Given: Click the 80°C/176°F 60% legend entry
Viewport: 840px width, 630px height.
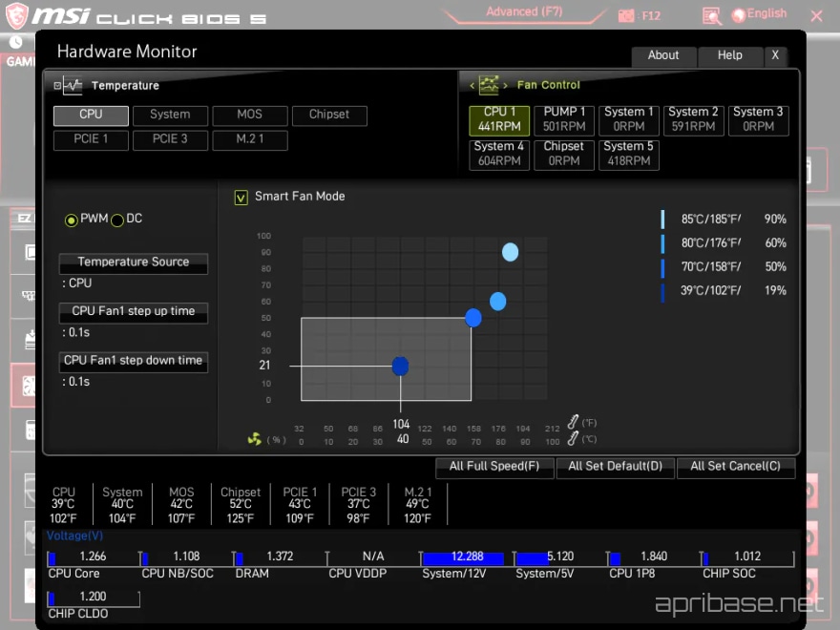Looking at the screenshot, I should click(x=724, y=242).
